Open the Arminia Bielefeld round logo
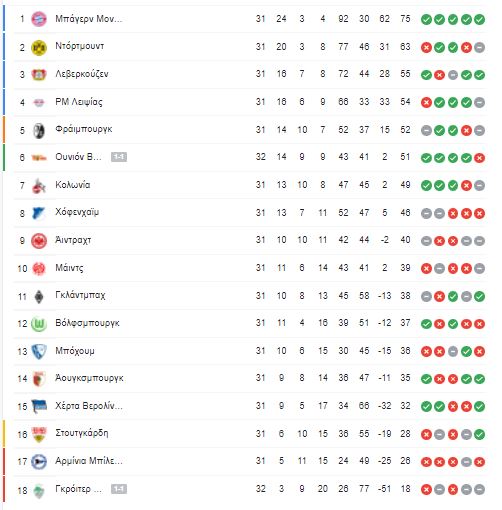 click(x=39, y=462)
